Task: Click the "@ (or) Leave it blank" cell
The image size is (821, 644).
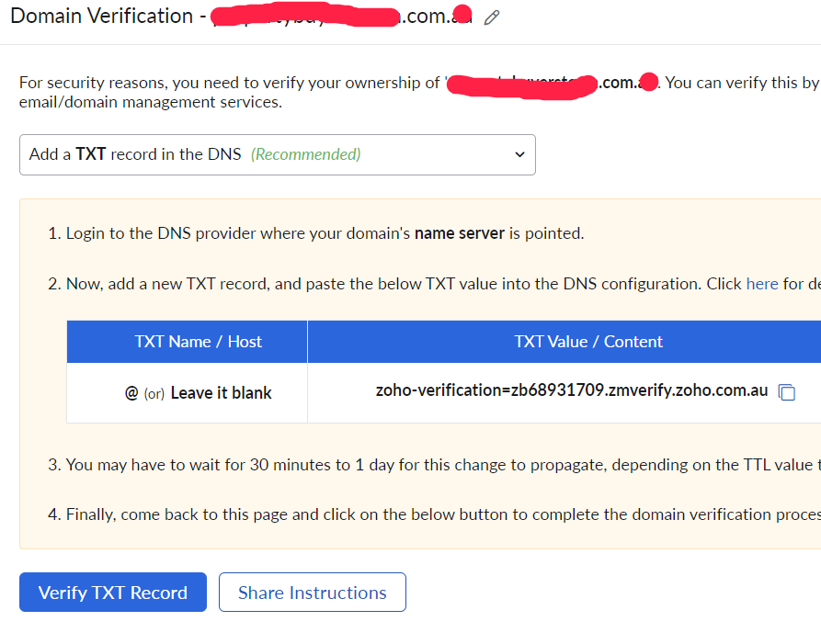Action: click(x=198, y=393)
